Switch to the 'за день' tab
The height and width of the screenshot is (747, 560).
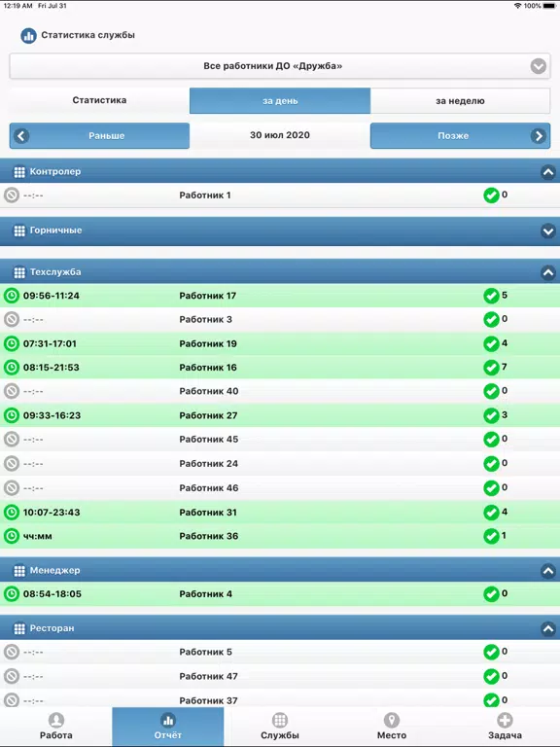pyautogui.click(x=280, y=100)
